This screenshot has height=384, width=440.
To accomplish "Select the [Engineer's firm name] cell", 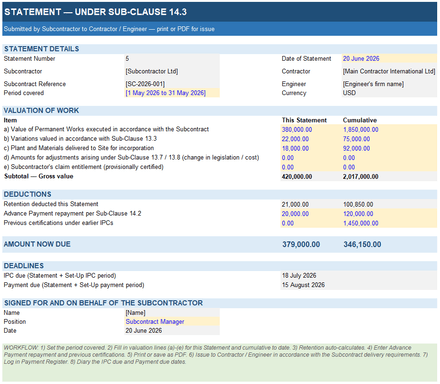I will pos(389,84).
